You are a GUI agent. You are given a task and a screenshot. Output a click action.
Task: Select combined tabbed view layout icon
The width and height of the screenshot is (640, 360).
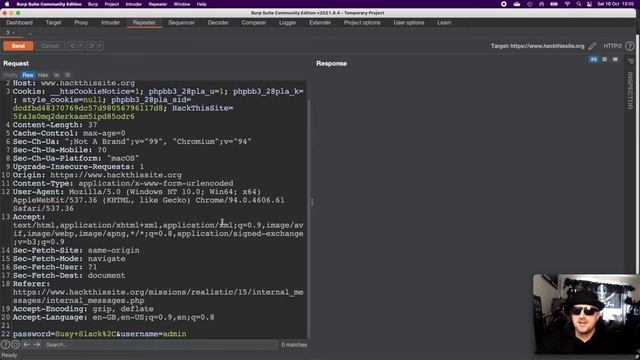[x=615, y=60]
